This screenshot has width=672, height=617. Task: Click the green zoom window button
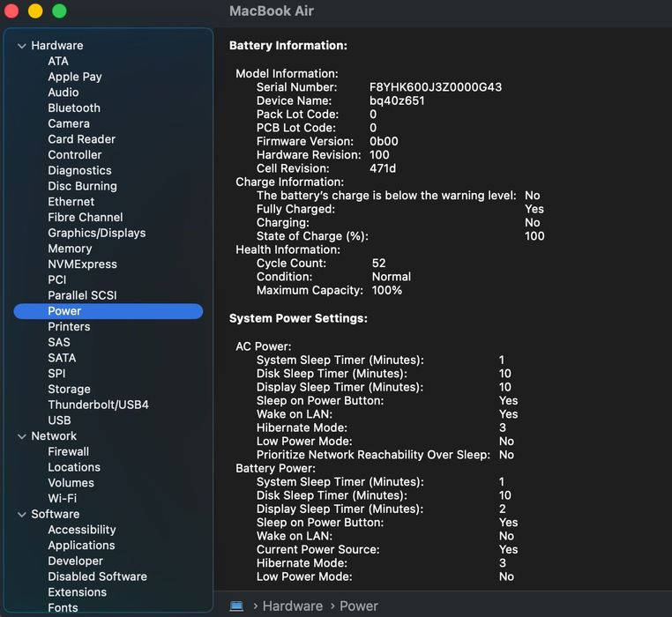pyautogui.click(x=59, y=11)
